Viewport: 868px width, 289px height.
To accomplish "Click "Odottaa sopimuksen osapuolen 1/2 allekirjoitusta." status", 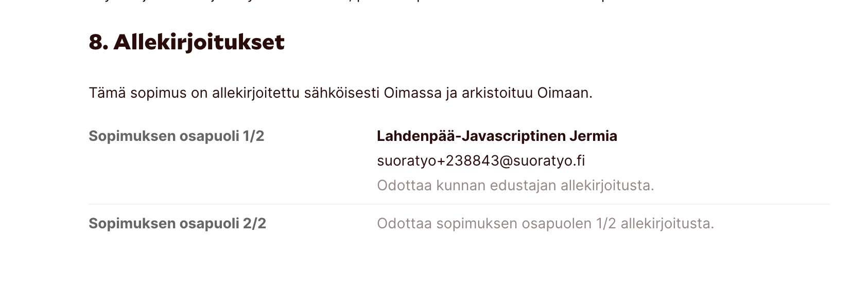I will click(545, 224).
